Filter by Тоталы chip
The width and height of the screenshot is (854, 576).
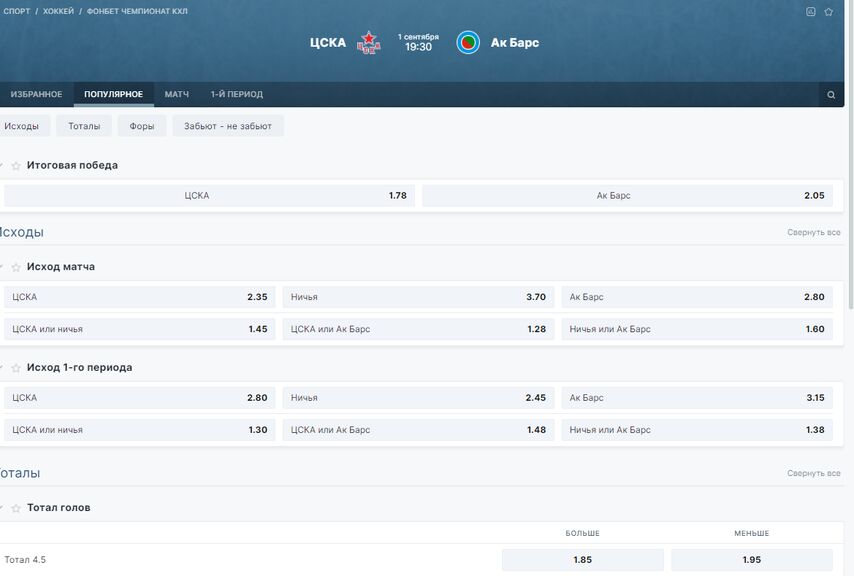coord(84,126)
